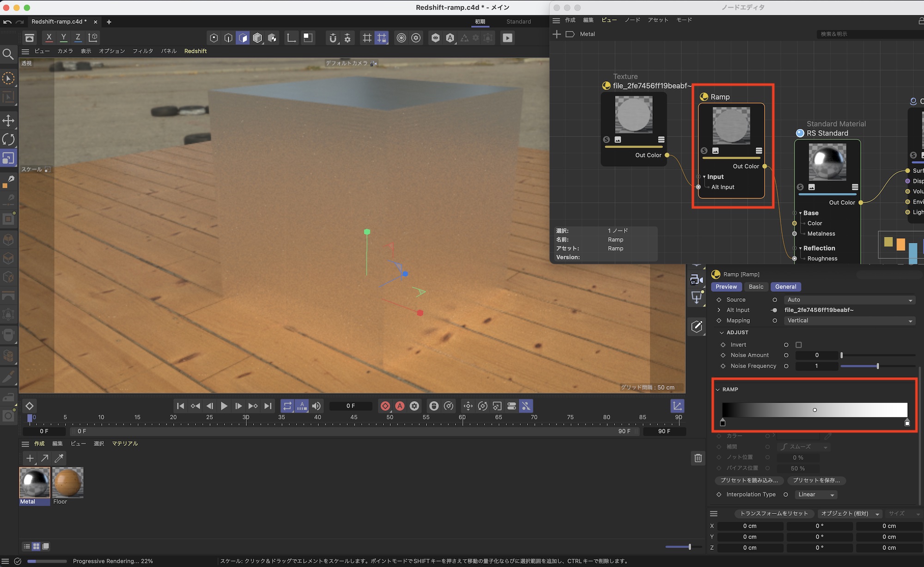This screenshot has height=567, width=924.
Task: Toggle the sound speaker icon in timeline
Action: (x=316, y=406)
